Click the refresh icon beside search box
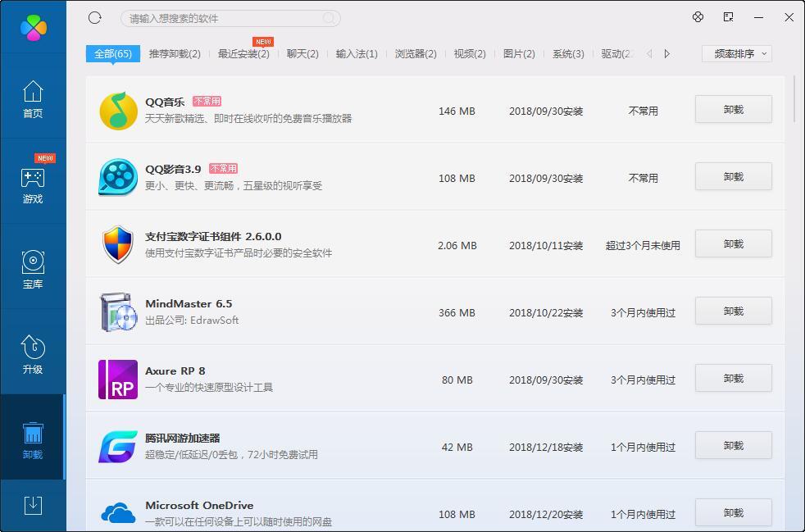The image size is (805, 532). pyautogui.click(x=94, y=17)
